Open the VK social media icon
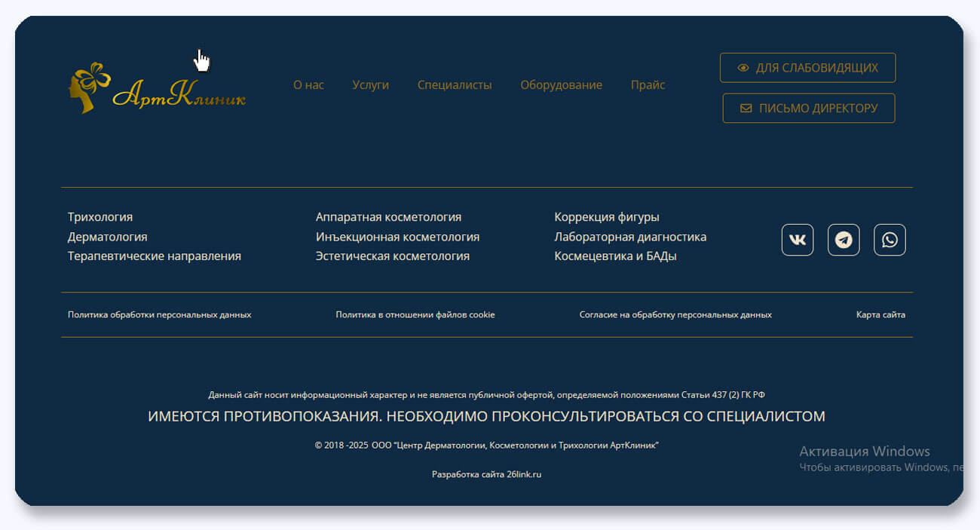Image resolution: width=980 pixels, height=530 pixels. (797, 240)
